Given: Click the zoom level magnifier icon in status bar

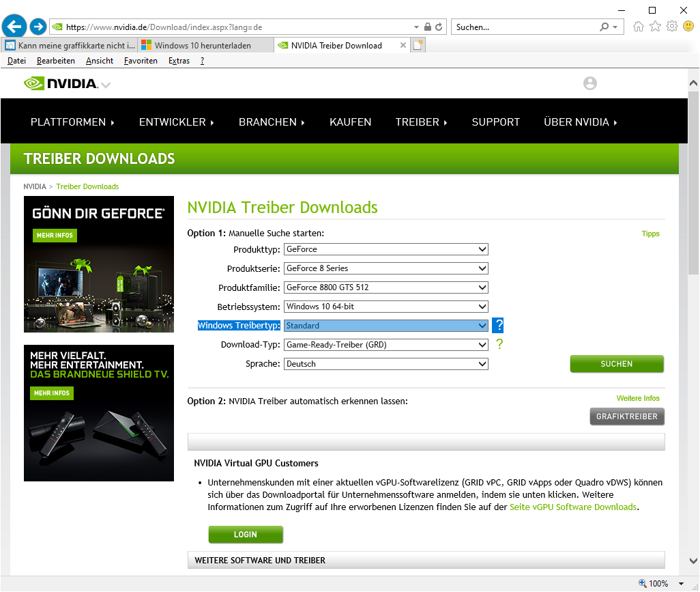Looking at the screenshot, I should coord(643,583).
